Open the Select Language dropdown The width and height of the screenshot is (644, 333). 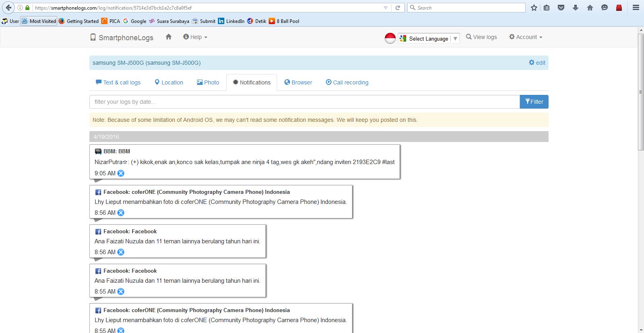pyautogui.click(x=429, y=38)
